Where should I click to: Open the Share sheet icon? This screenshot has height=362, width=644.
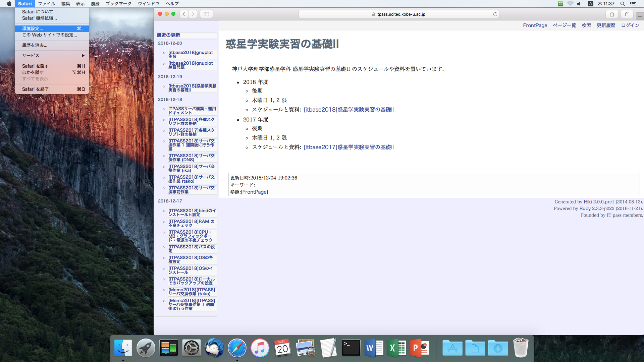point(612,14)
